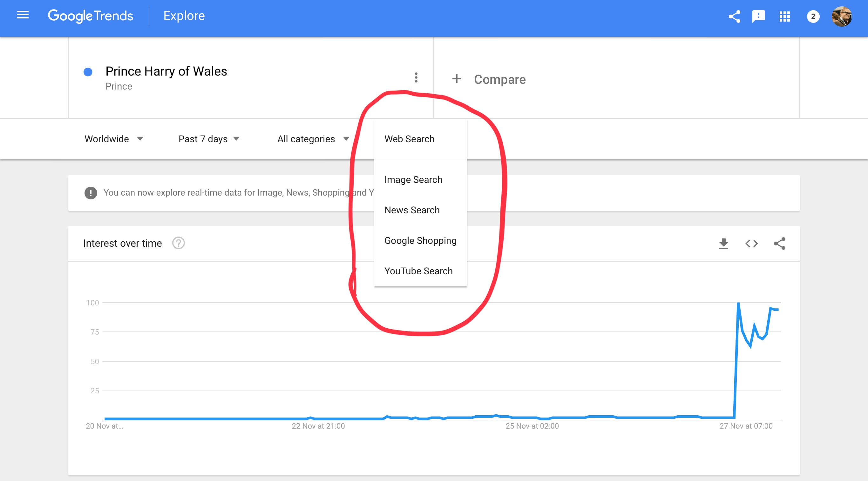Click the '25 Nov at 02:00' axis label

click(532, 426)
